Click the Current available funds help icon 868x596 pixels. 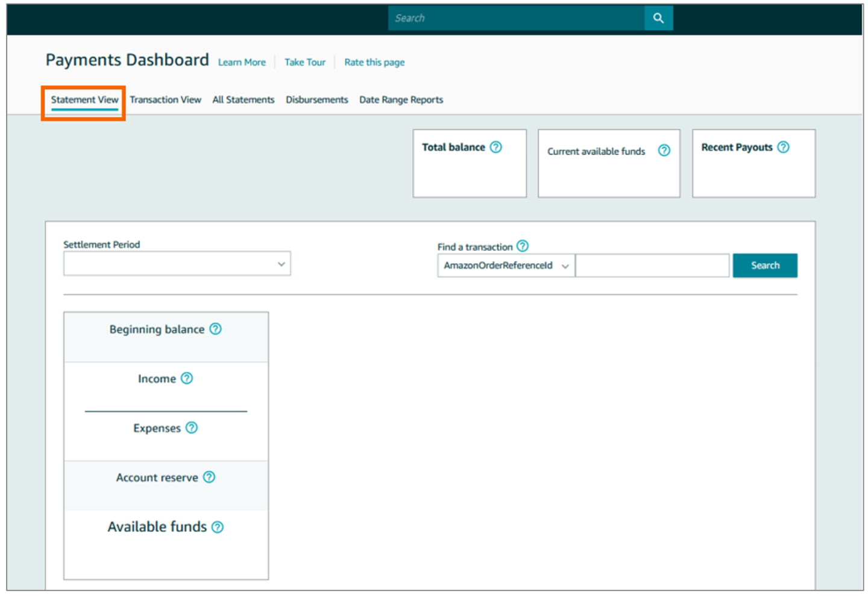pyautogui.click(x=664, y=151)
